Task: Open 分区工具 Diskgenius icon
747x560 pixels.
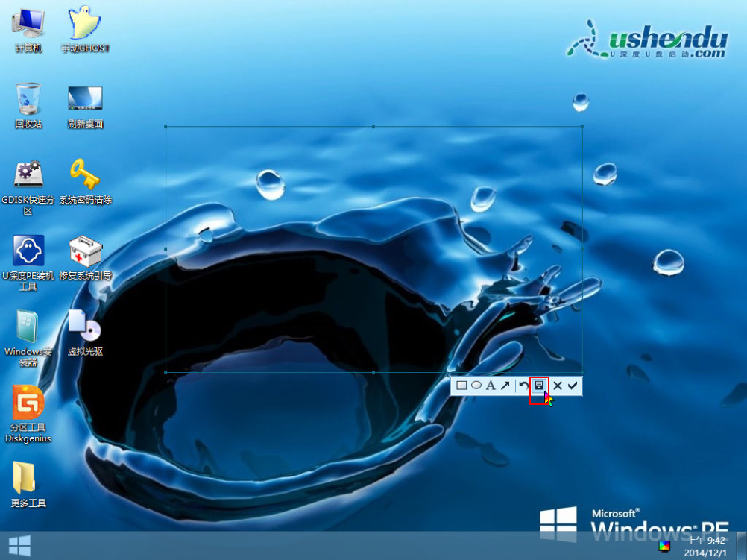Action: [28, 414]
